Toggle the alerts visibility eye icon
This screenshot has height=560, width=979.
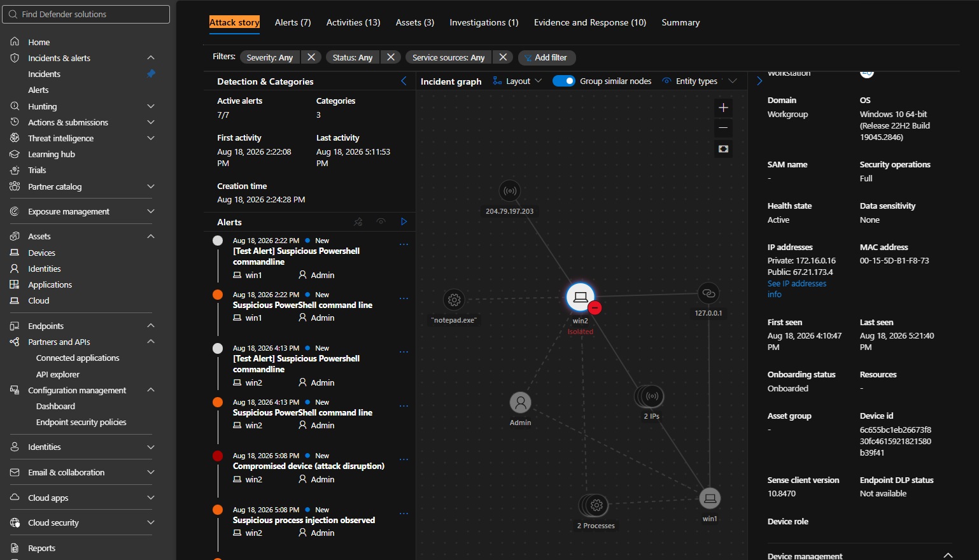[381, 221]
